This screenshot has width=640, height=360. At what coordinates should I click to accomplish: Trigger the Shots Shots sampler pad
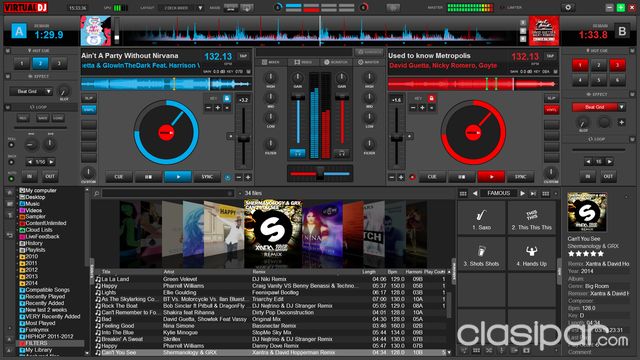coord(482,255)
